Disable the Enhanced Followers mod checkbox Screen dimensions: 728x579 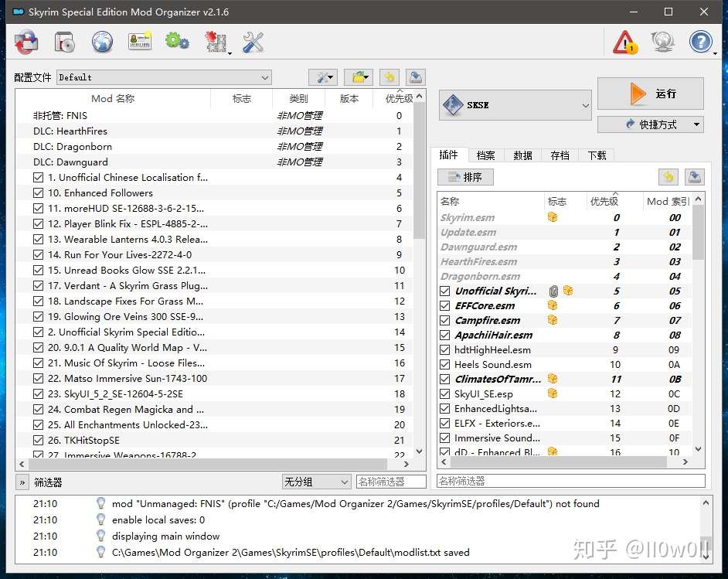[39, 192]
